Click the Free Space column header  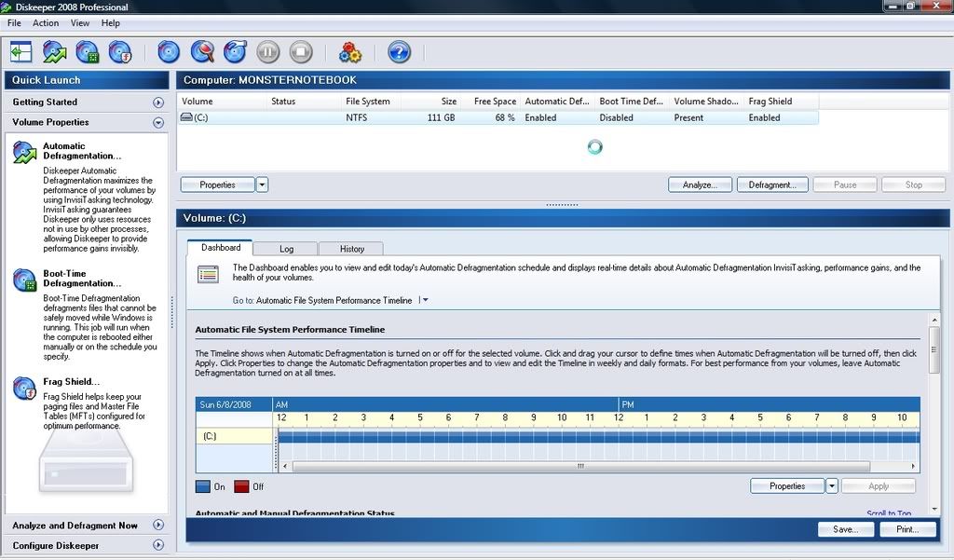point(490,101)
